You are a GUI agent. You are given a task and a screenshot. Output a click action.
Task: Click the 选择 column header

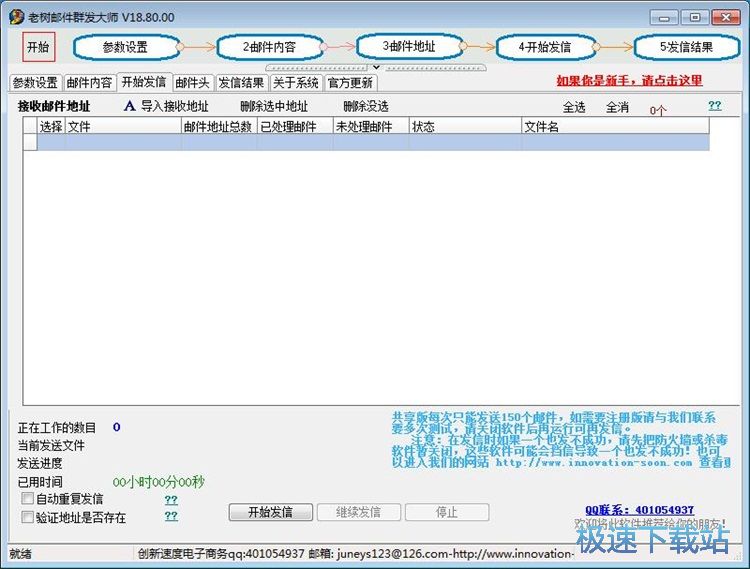tap(51, 127)
